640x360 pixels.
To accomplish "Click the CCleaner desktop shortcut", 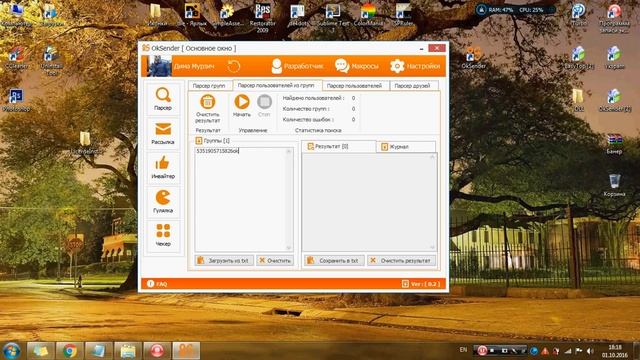I will click(x=16, y=58).
